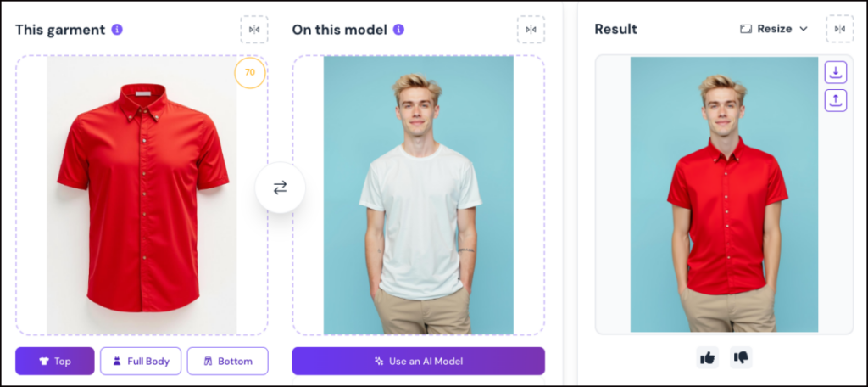
Task: Select the red shirt garment image
Action: pos(142,195)
